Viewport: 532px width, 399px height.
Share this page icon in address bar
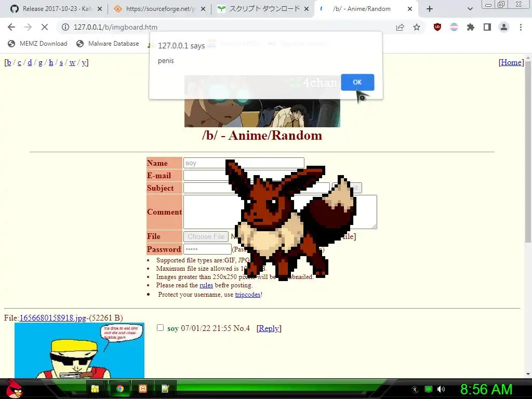400,27
